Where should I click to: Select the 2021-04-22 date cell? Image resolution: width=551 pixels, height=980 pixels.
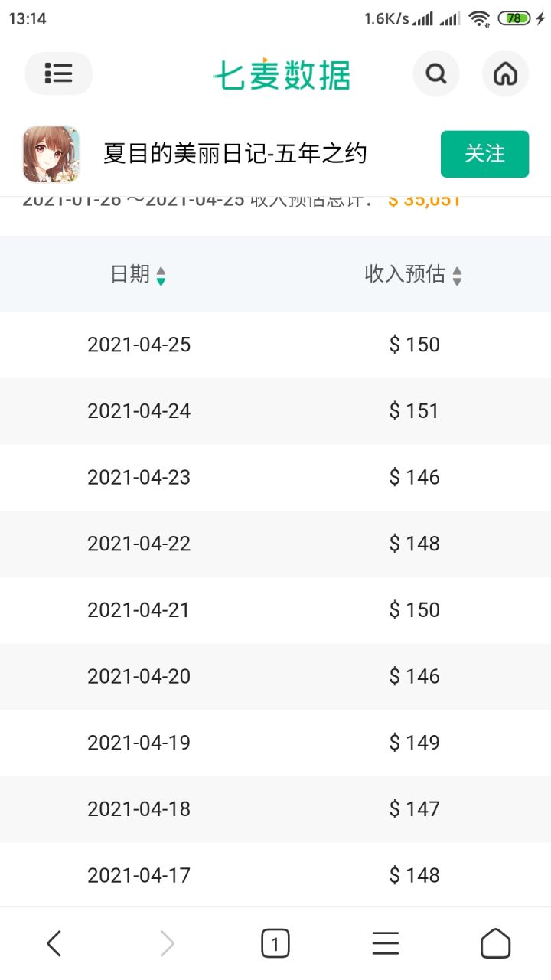click(139, 544)
